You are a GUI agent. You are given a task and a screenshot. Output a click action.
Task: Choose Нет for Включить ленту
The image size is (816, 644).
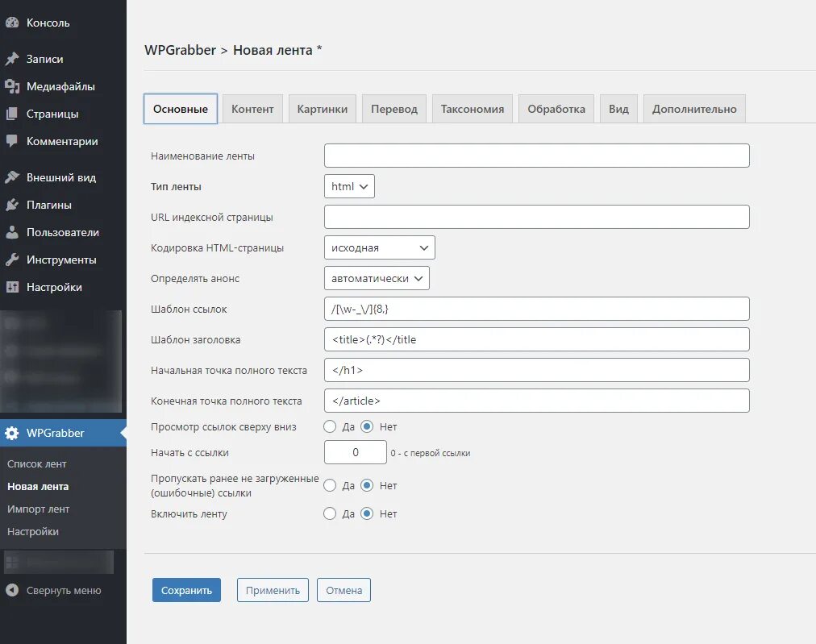pyautogui.click(x=367, y=513)
